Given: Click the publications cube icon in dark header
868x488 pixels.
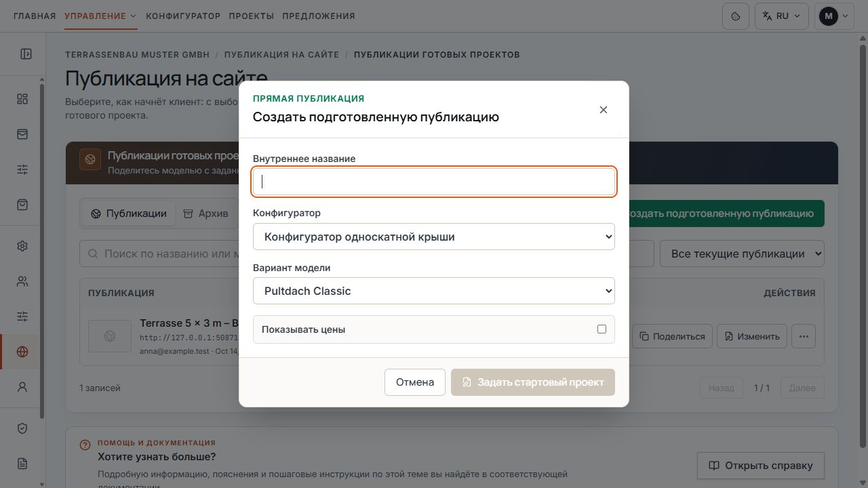Looking at the screenshot, I should pos(90,159).
